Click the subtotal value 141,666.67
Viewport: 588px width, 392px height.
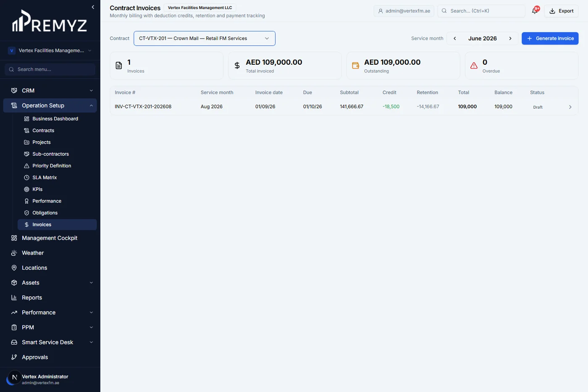[x=352, y=107]
